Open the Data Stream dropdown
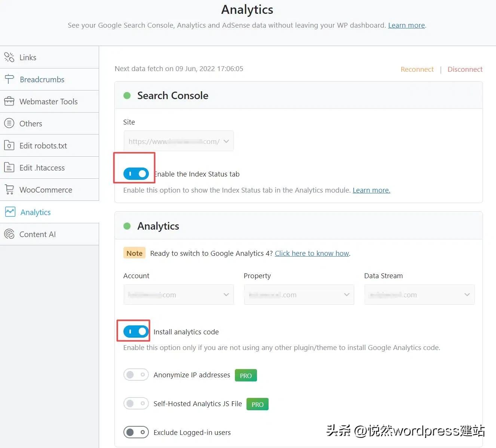This screenshot has height=448, width=496. (420, 295)
